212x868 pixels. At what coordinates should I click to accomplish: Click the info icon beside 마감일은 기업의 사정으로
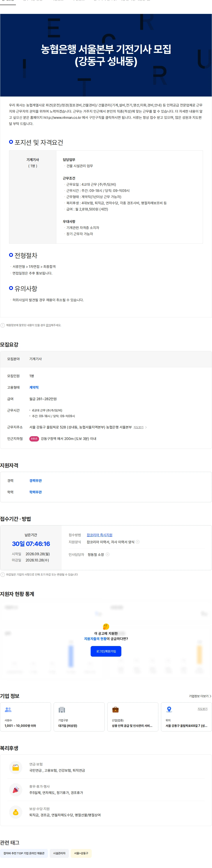click(3, 574)
